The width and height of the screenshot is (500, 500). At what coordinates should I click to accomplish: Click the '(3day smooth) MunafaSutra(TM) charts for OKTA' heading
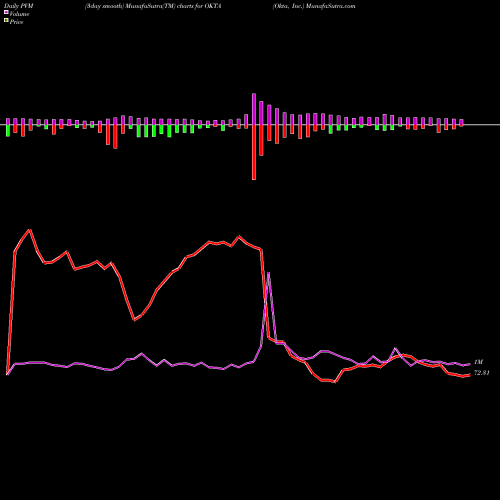[153, 6]
